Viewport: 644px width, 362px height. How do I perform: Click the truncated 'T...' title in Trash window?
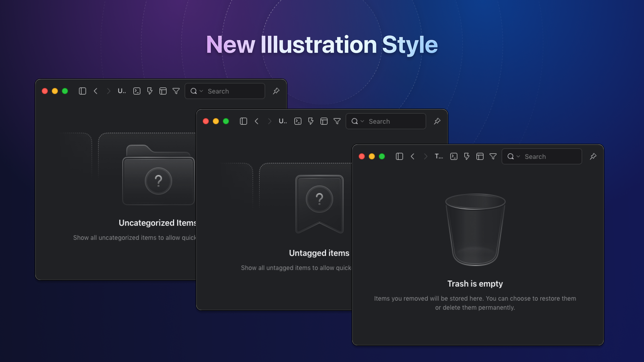pyautogui.click(x=439, y=156)
